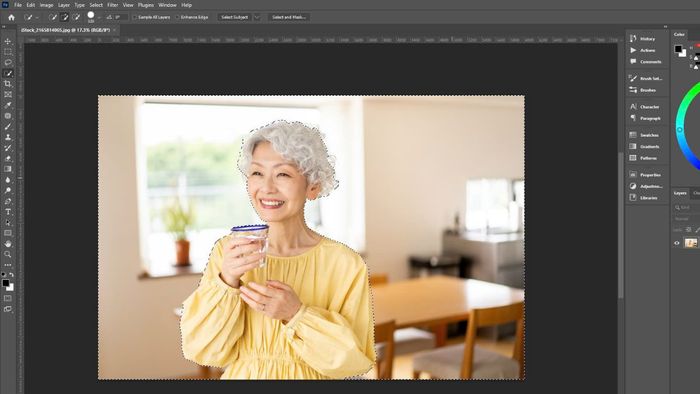
Task: Expand the collapsed tools panel arrows
Action: point(4,27)
